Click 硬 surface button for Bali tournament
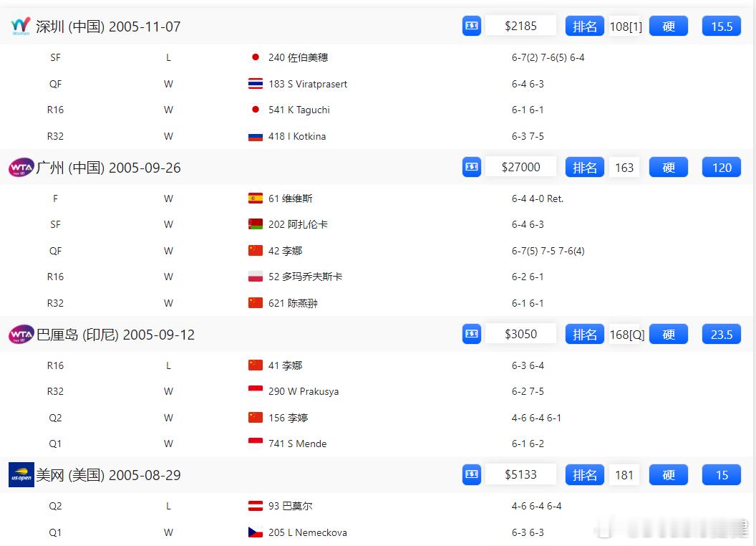Viewport: 756px width, 546px height. pyautogui.click(x=669, y=335)
